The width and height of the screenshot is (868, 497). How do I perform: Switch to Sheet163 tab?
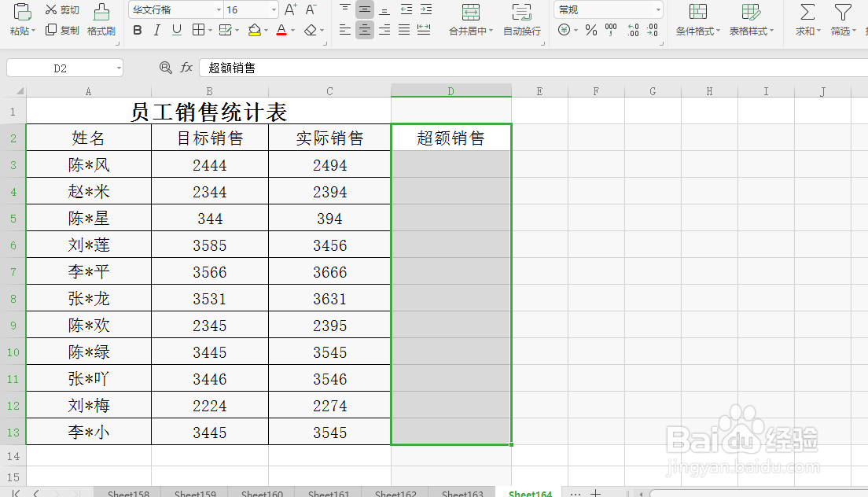(462, 492)
